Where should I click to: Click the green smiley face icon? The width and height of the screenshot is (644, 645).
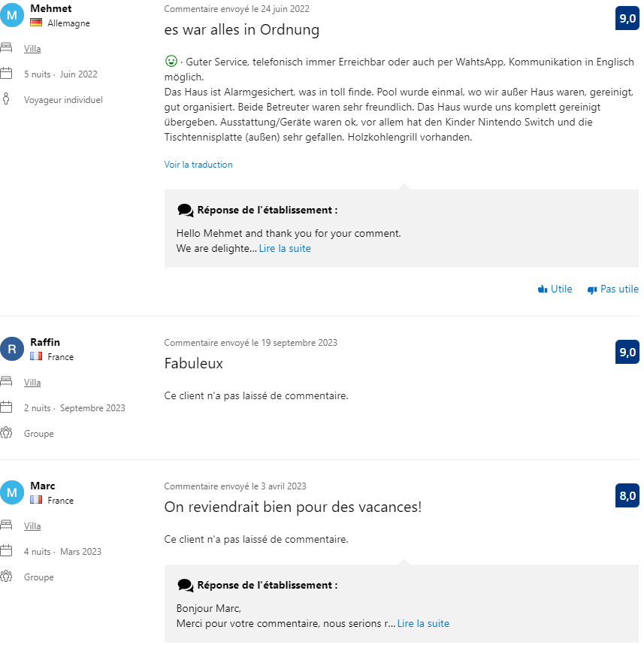[171, 60]
